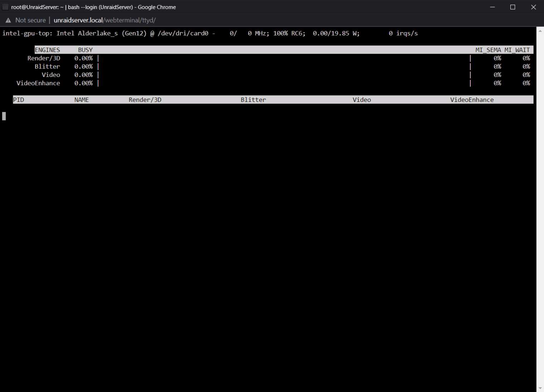Click the VideoEnhance process column header
544x392 pixels.
[472, 99]
